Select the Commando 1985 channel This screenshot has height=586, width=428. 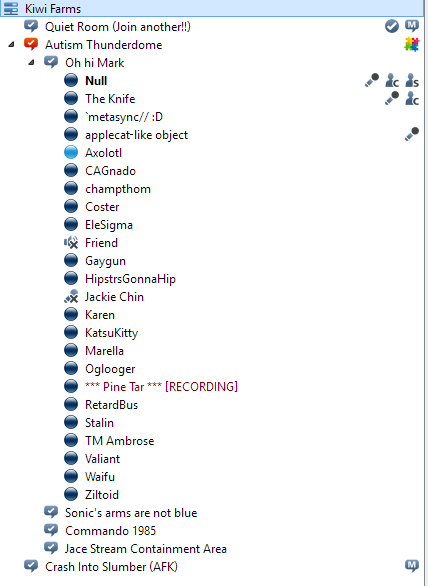[110, 530]
